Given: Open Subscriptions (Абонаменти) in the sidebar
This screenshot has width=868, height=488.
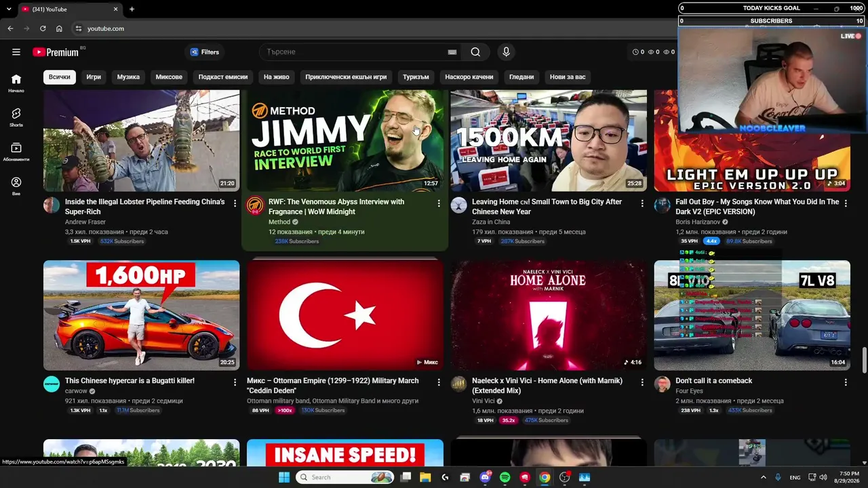Looking at the screenshot, I should click(16, 152).
